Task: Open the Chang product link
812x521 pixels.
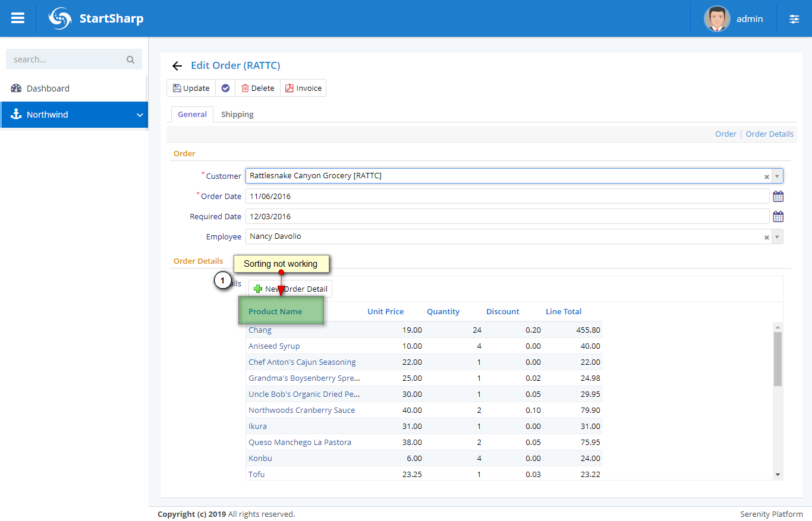Action: [x=260, y=330]
